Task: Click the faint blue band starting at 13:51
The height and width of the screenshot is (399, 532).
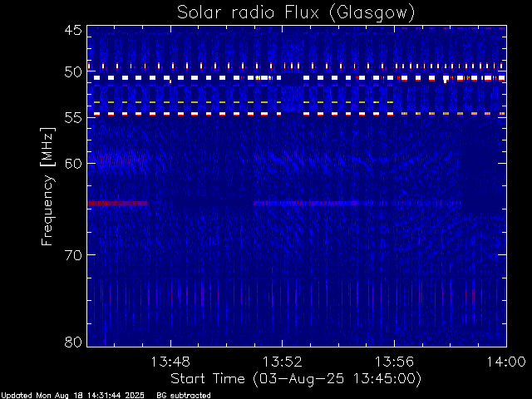Action: tap(357, 203)
